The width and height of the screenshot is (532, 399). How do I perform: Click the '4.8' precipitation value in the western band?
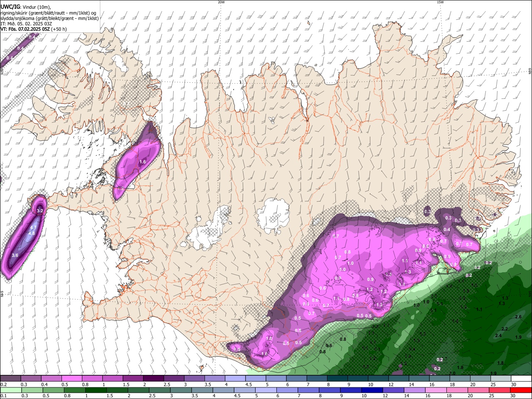coord(31,233)
